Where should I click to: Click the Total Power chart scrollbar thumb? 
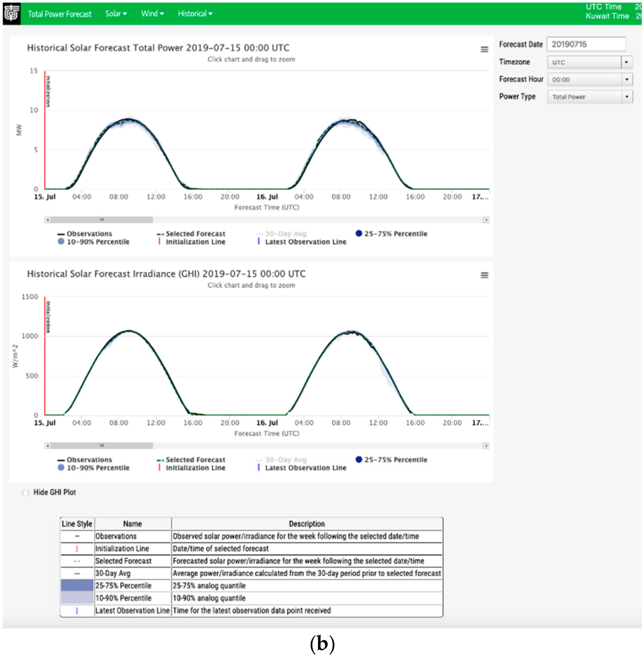(x=101, y=220)
